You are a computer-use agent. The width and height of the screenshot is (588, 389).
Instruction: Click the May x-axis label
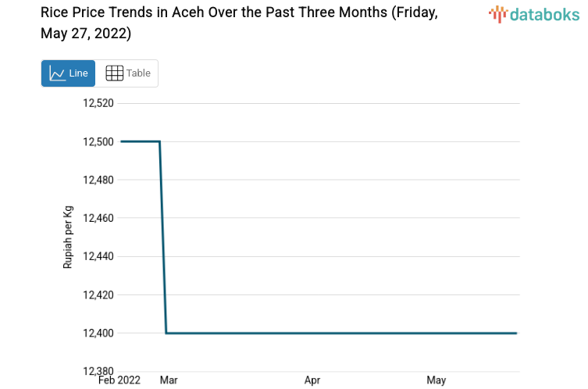click(x=437, y=380)
